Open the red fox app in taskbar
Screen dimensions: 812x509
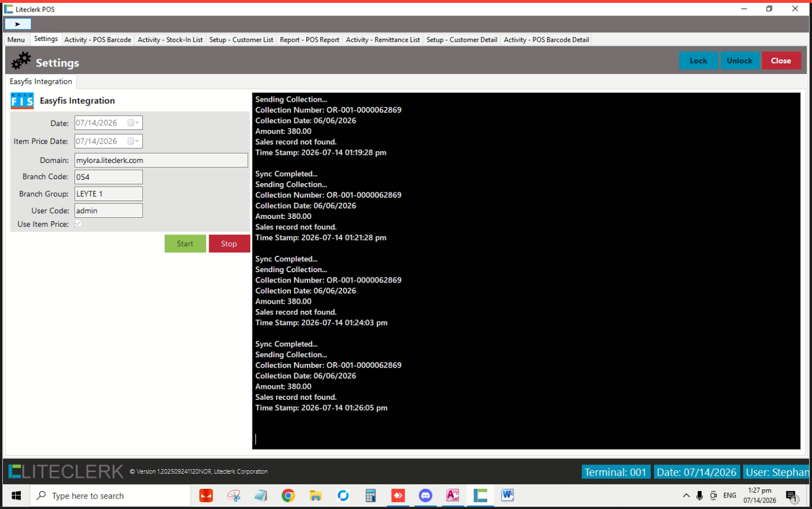pyautogui.click(x=206, y=496)
